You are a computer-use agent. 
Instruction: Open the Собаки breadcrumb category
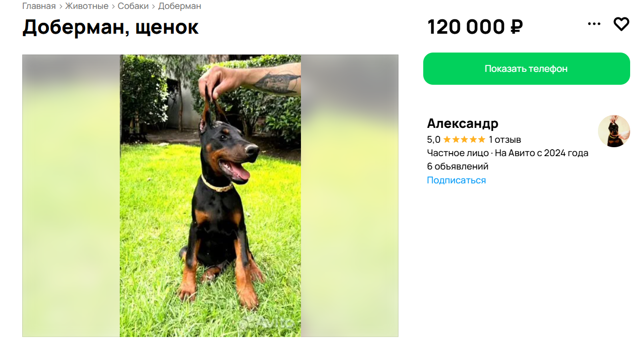(133, 6)
